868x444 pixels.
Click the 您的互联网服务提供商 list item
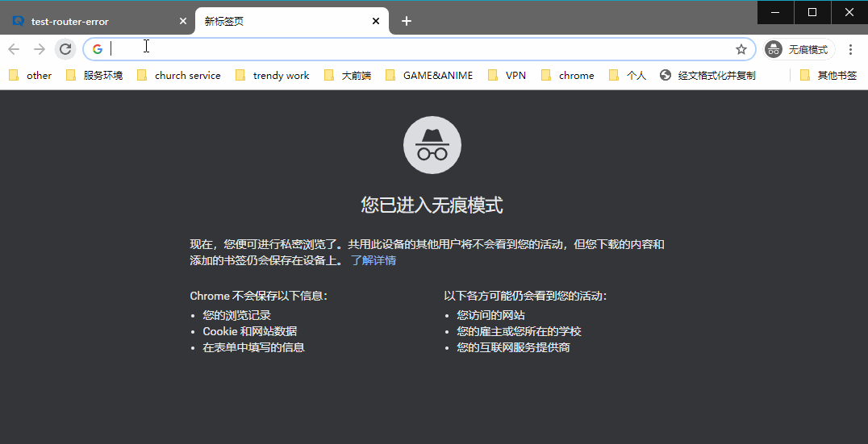513,347
